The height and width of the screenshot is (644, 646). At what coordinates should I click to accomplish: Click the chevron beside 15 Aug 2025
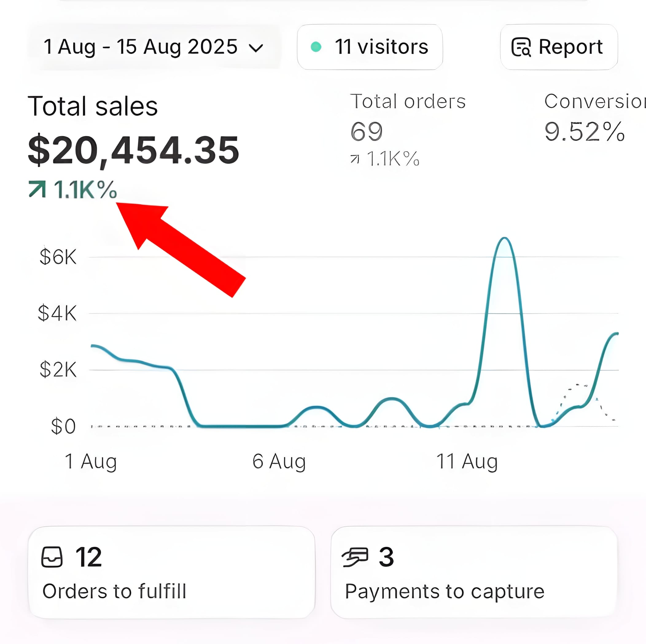click(x=256, y=48)
